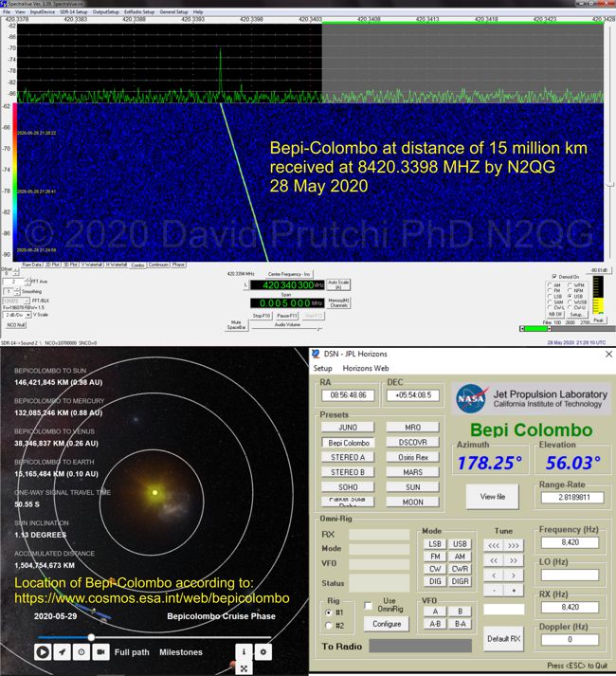This screenshot has height=676, width=616.
Task: Click the View file button
Action: [492, 497]
